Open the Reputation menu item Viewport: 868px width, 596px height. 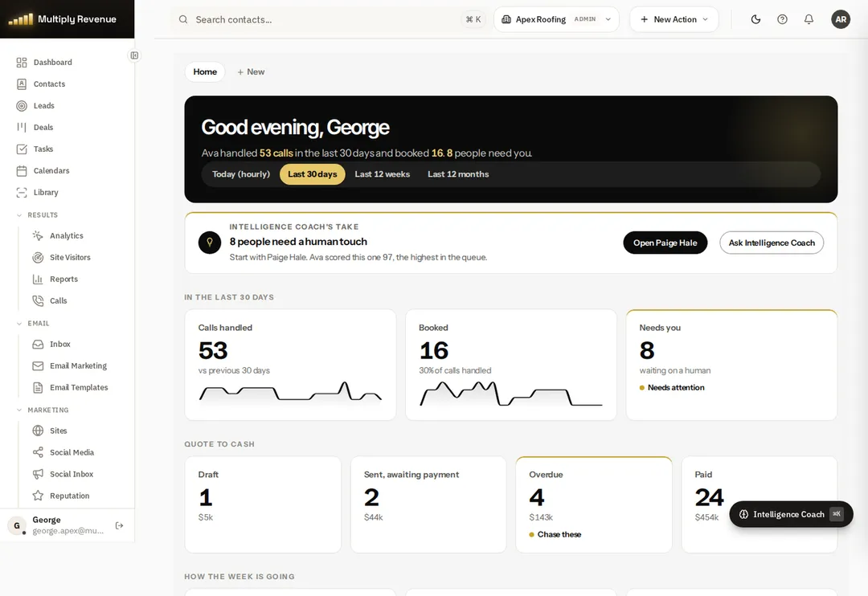[x=69, y=496]
